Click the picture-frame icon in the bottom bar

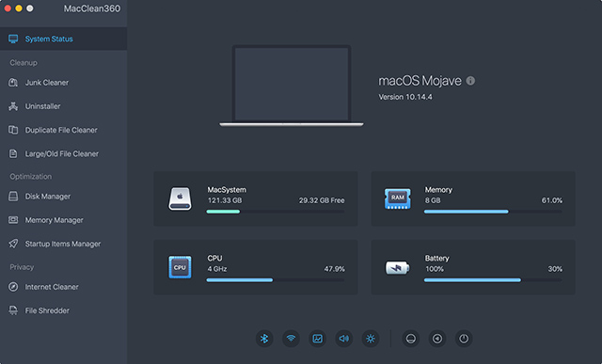(318, 339)
